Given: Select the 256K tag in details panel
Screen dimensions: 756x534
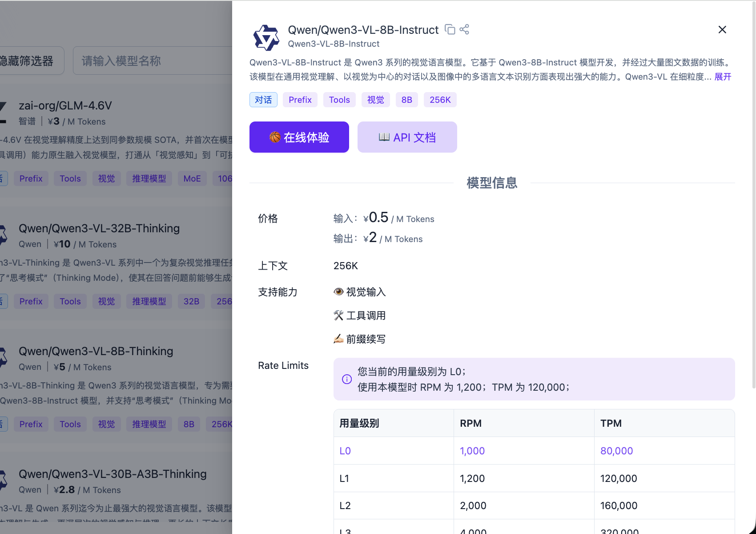Looking at the screenshot, I should 440,100.
